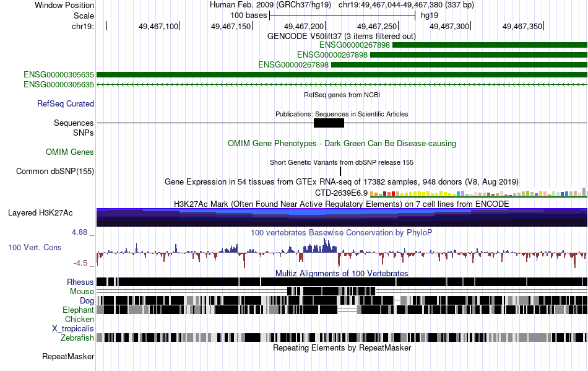This screenshot has width=588, height=371.
Task: Click the hg19 label beside the scale bar
Action: point(430,15)
